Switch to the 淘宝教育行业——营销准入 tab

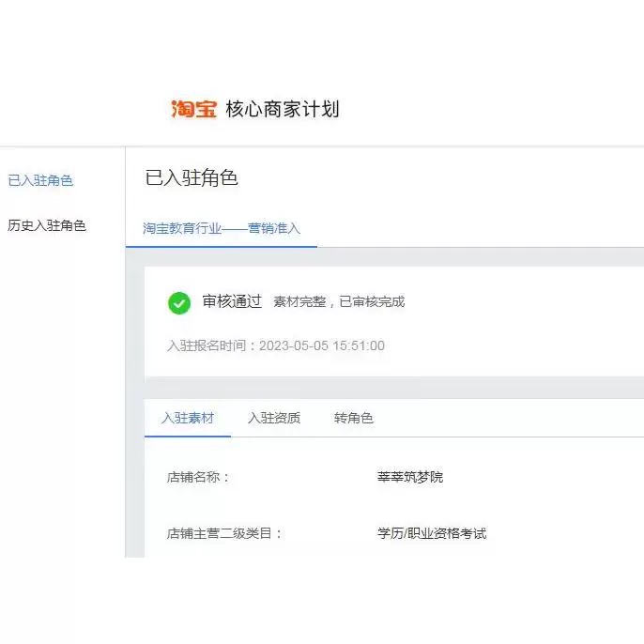(x=222, y=228)
